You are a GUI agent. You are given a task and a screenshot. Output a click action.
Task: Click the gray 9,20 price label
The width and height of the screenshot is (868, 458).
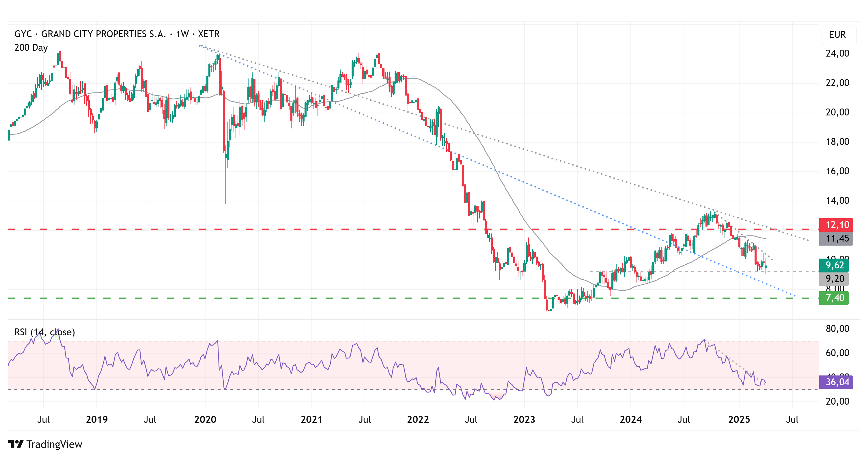tap(834, 279)
